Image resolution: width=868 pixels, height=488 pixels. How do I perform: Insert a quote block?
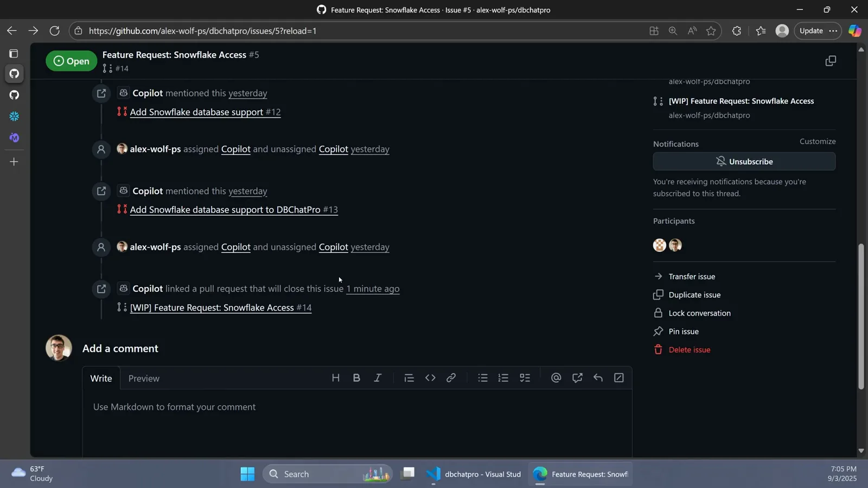click(409, 378)
